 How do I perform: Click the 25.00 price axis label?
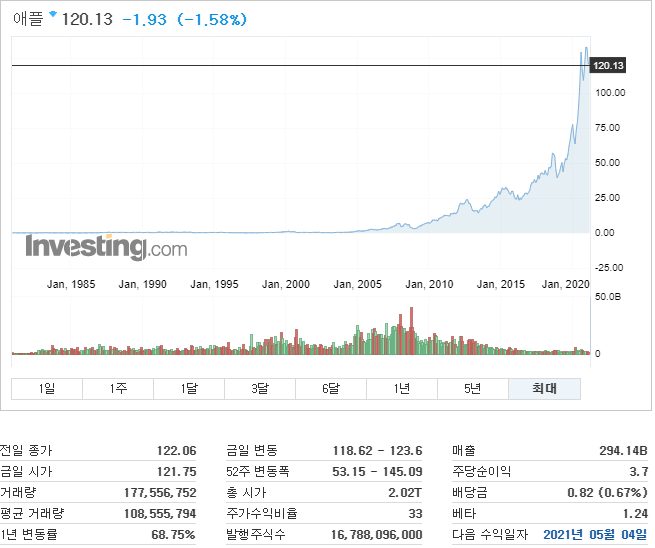coord(607,198)
